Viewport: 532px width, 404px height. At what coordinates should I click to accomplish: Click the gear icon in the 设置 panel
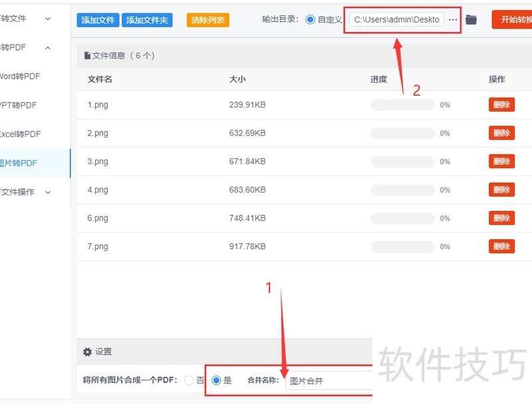88,352
